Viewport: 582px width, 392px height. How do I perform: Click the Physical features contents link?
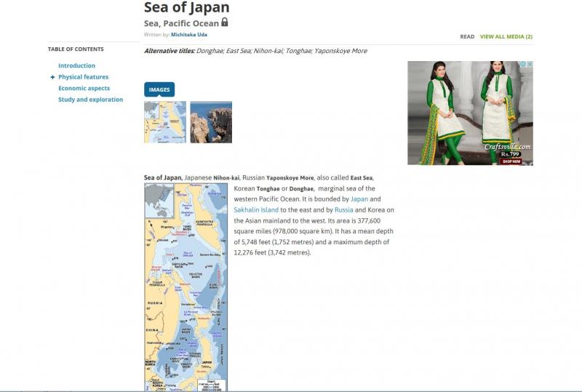(x=83, y=77)
